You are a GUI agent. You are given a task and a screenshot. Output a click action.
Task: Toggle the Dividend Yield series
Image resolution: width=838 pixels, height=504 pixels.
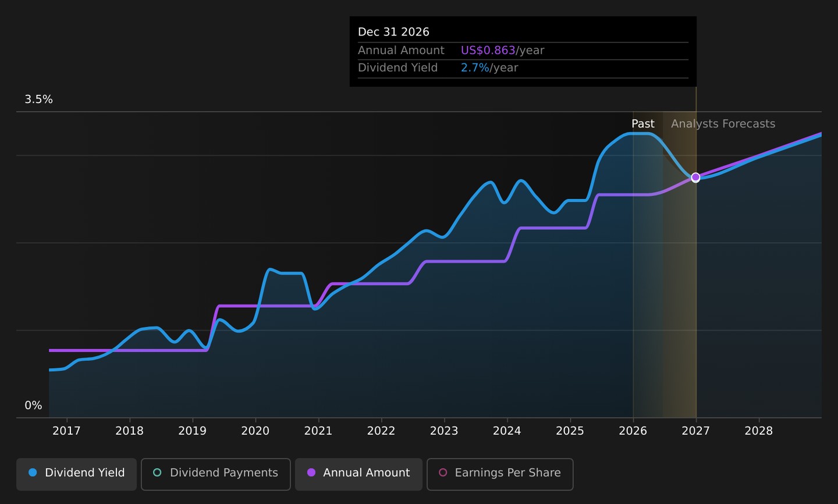(76, 473)
